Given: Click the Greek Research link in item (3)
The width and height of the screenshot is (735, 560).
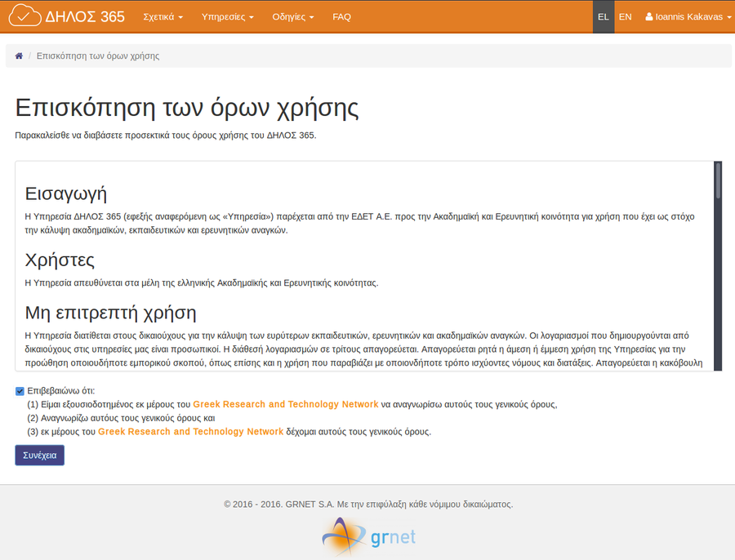Looking at the screenshot, I should coord(190,432).
